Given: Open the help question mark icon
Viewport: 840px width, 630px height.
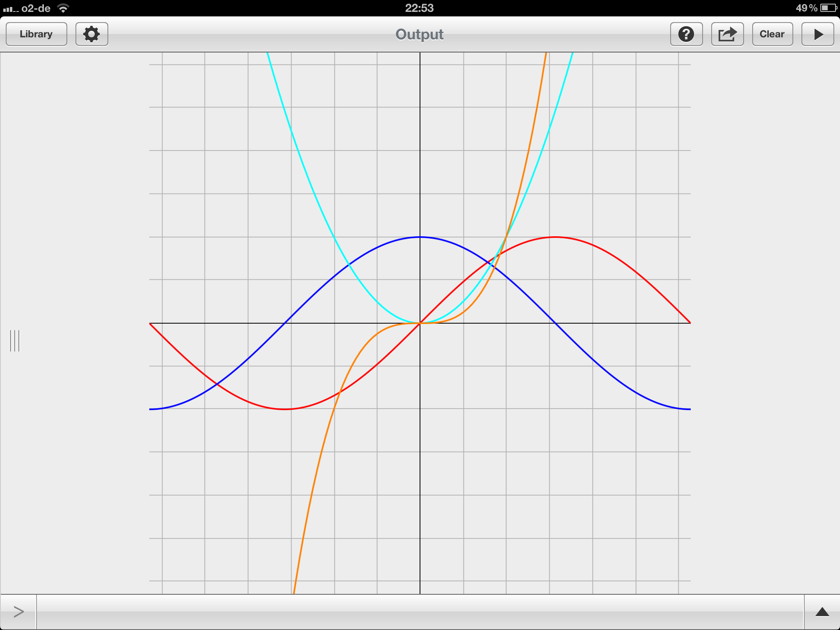Looking at the screenshot, I should [x=686, y=34].
